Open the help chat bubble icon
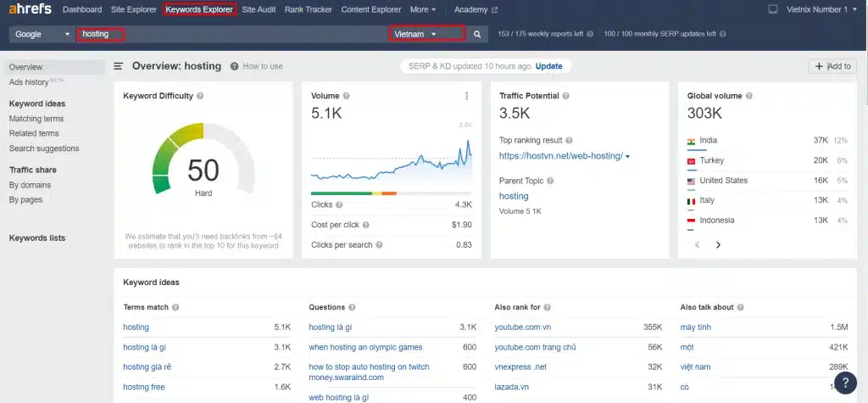This screenshot has width=868, height=403. tap(844, 383)
